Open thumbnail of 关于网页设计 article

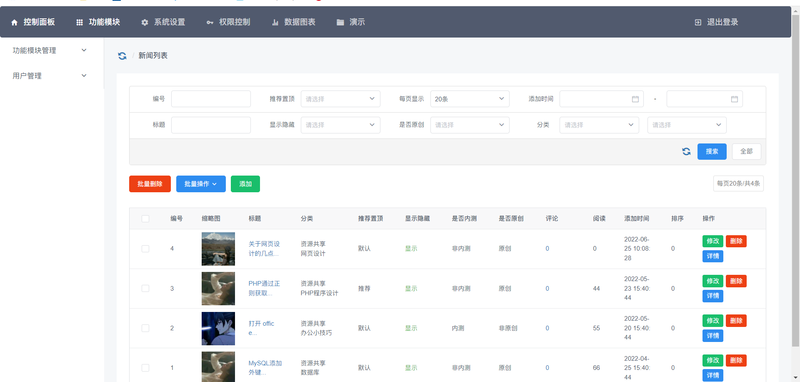pyautogui.click(x=218, y=249)
